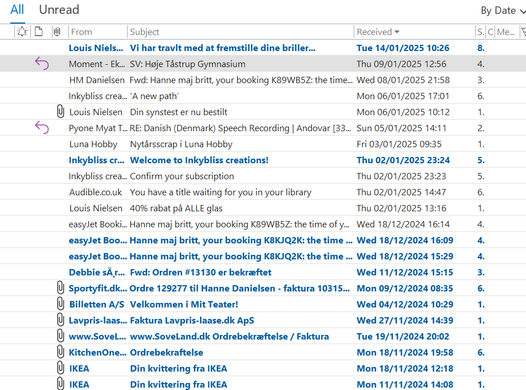
Task: Click the filter icon column header at far right
Action: coord(523,32)
